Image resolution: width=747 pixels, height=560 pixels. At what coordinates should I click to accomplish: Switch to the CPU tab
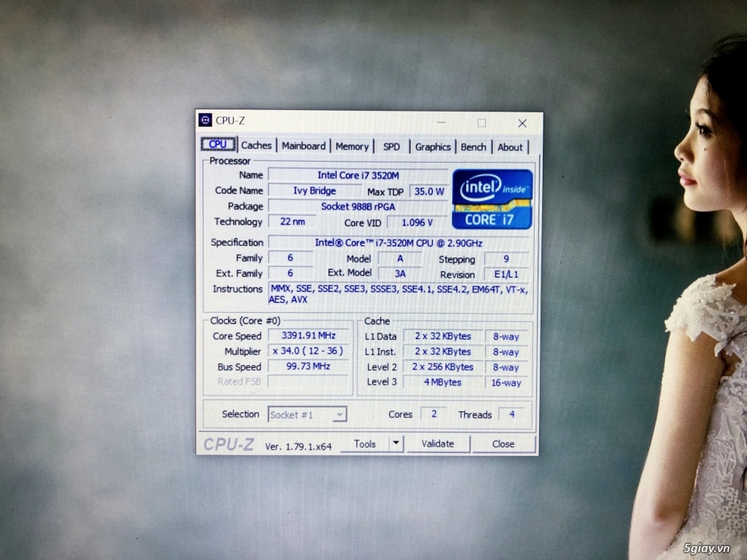tap(217, 144)
